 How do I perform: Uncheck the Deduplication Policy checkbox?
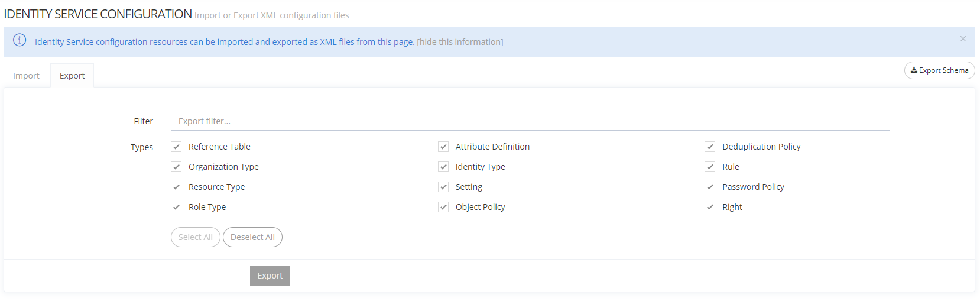point(710,147)
